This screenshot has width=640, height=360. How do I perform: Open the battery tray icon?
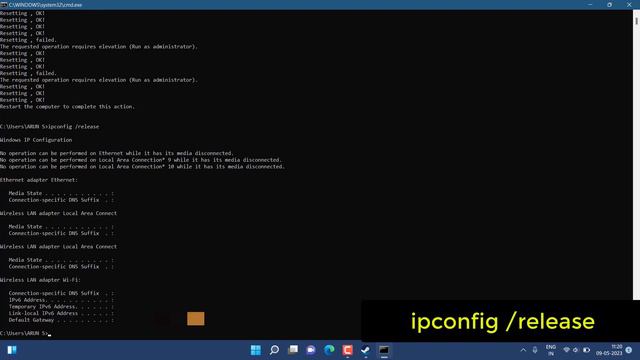pyautogui.click(x=587, y=350)
